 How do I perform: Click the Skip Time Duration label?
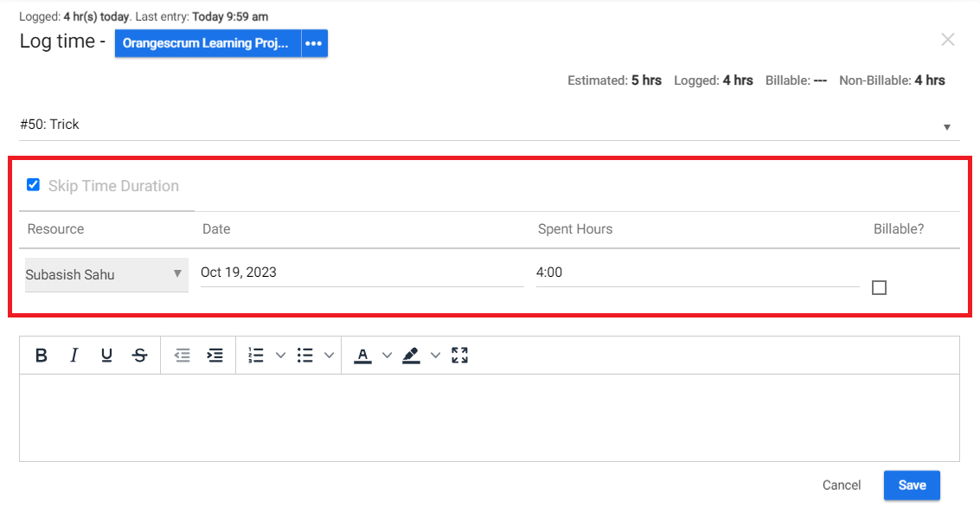point(114,186)
